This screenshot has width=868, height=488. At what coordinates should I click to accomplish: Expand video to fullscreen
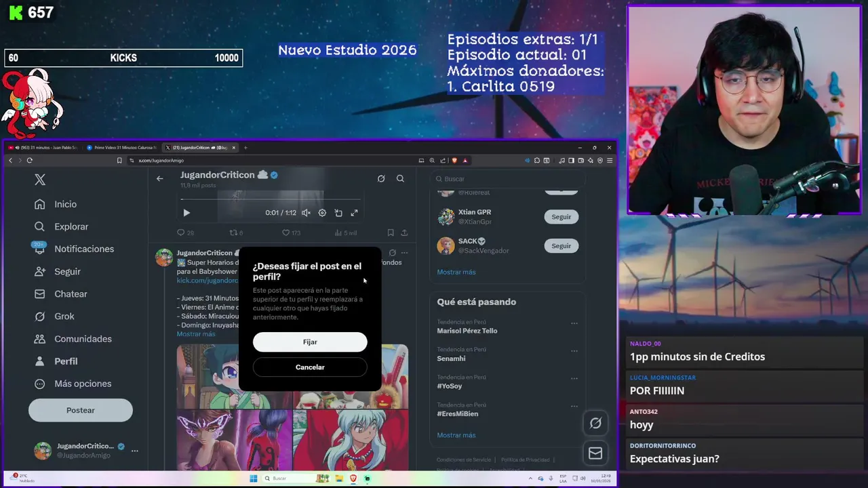pos(354,213)
